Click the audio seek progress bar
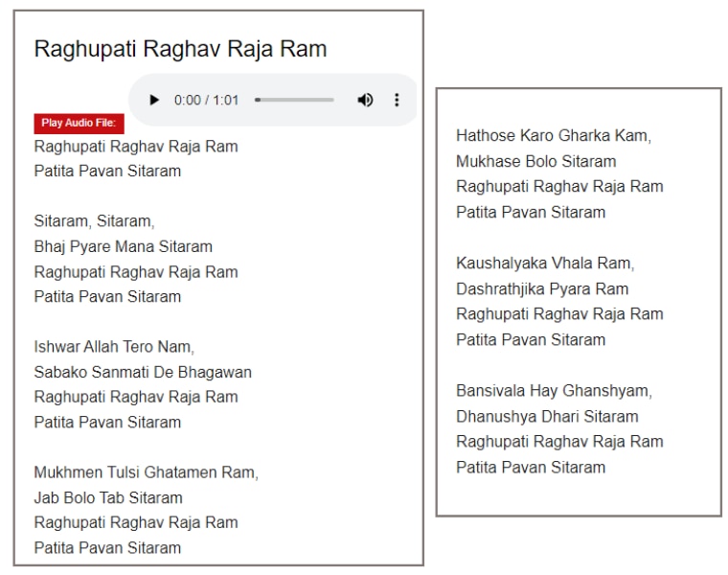The image size is (728, 575). tap(295, 100)
